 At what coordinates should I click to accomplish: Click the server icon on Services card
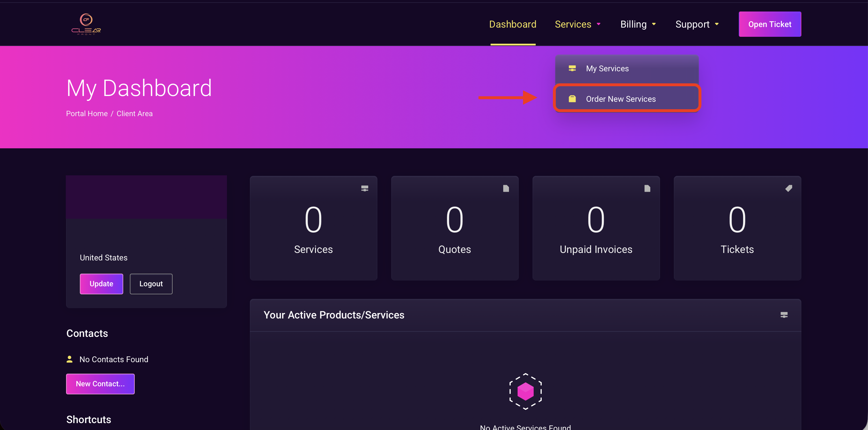tap(364, 189)
